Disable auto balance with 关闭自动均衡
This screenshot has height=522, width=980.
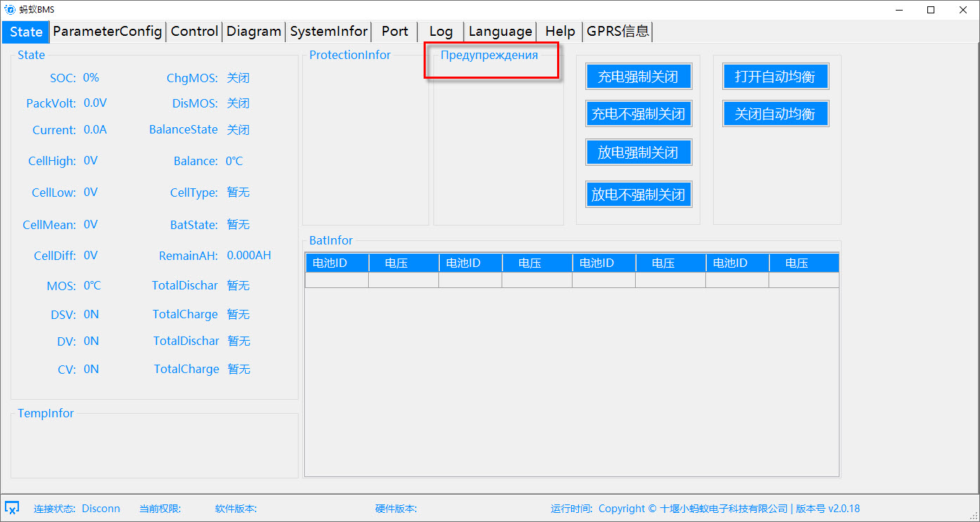775,114
